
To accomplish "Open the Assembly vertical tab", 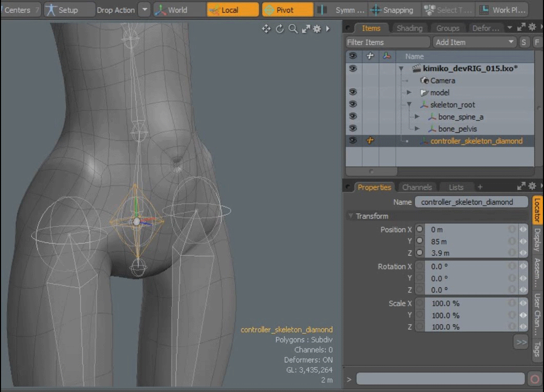I will 537,273.
